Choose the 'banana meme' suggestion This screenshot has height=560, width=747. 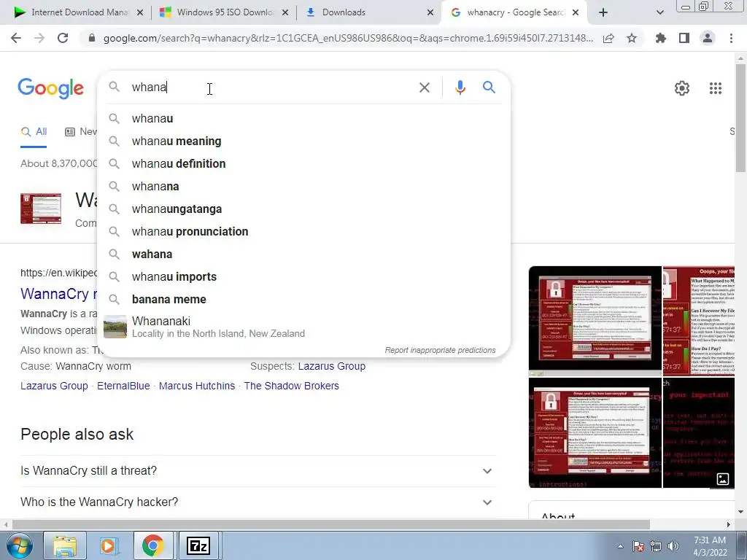point(304,300)
